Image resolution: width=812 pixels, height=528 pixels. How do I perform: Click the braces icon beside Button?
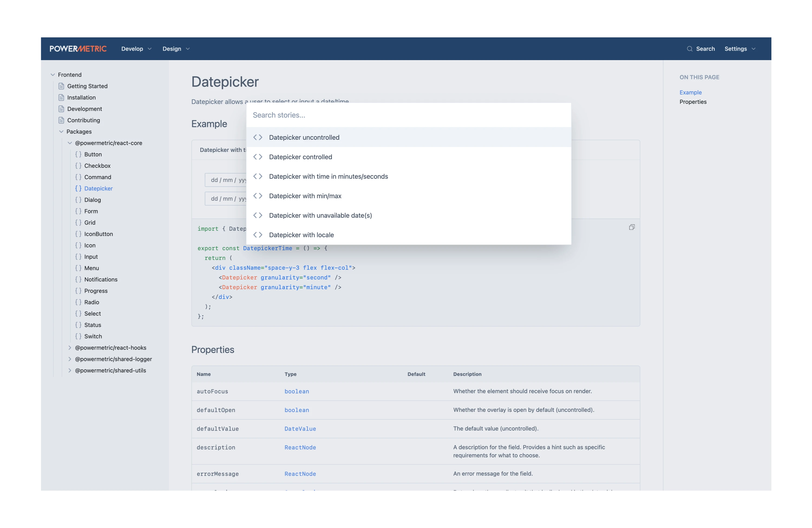click(x=78, y=154)
